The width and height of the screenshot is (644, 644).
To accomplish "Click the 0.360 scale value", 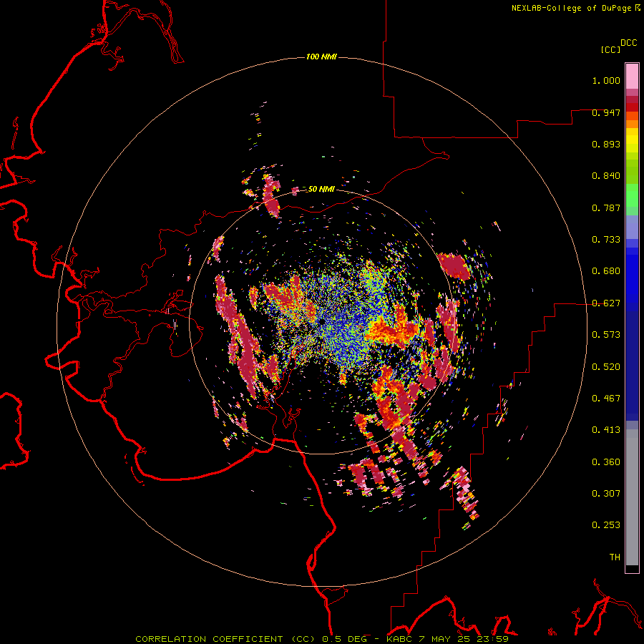I will click(x=606, y=462).
